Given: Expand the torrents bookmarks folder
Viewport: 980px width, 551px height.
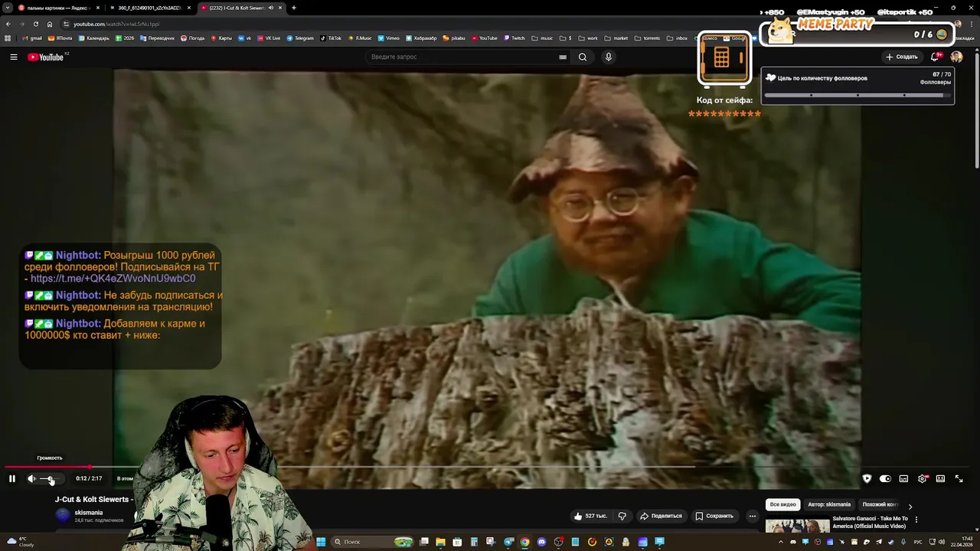Looking at the screenshot, I should [x=647, y=38].
